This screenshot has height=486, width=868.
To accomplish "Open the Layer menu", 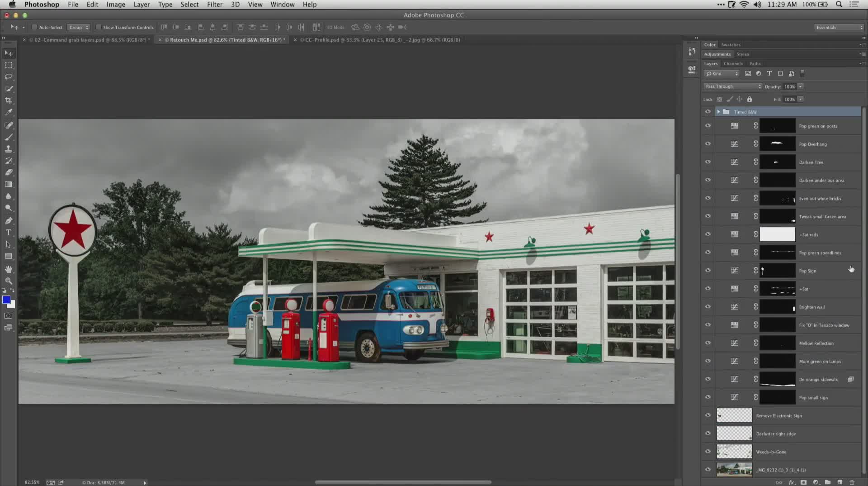I will pyautogui.click(x=142, y=5).
